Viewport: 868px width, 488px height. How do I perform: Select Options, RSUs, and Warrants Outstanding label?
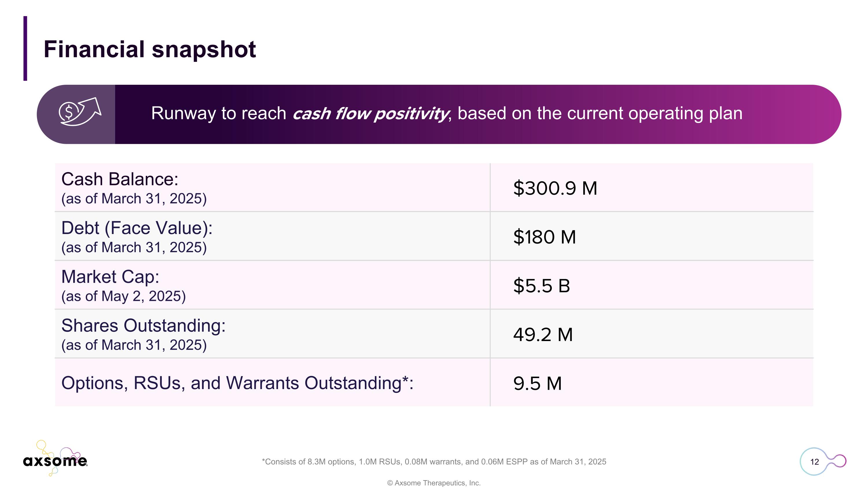pyautogui.click(x=237, y=383)
